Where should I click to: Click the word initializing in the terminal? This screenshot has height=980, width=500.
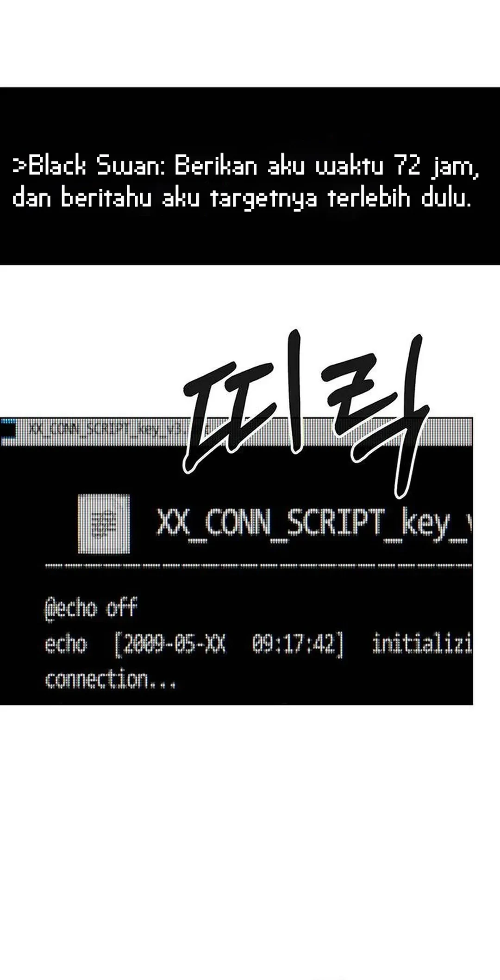point(422,644)
